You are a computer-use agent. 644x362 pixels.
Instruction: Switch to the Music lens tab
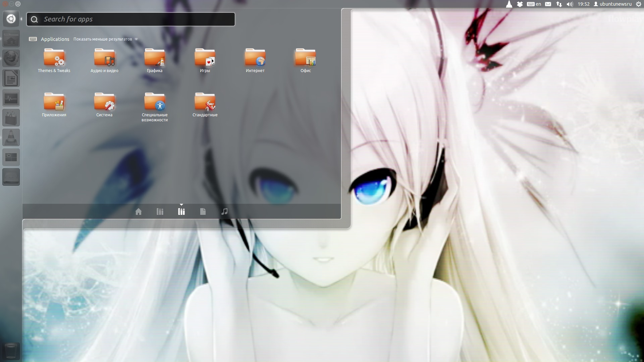(224, 212)
